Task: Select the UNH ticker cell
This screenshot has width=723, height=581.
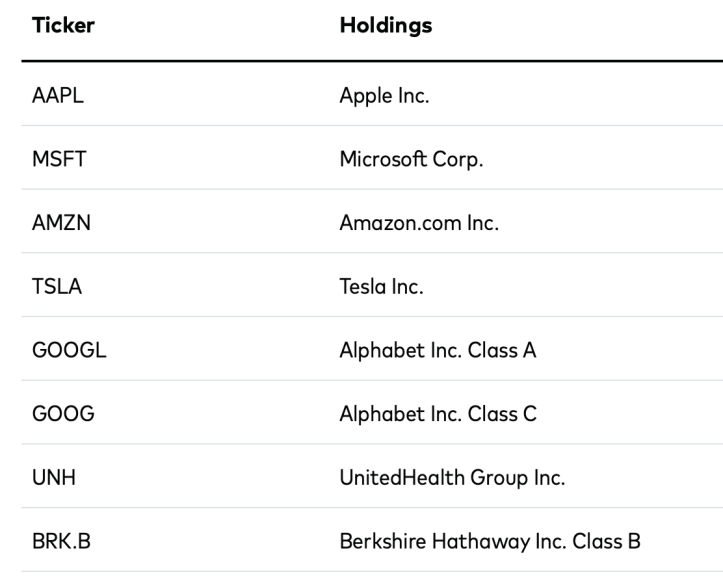Action: coord(54,478)
